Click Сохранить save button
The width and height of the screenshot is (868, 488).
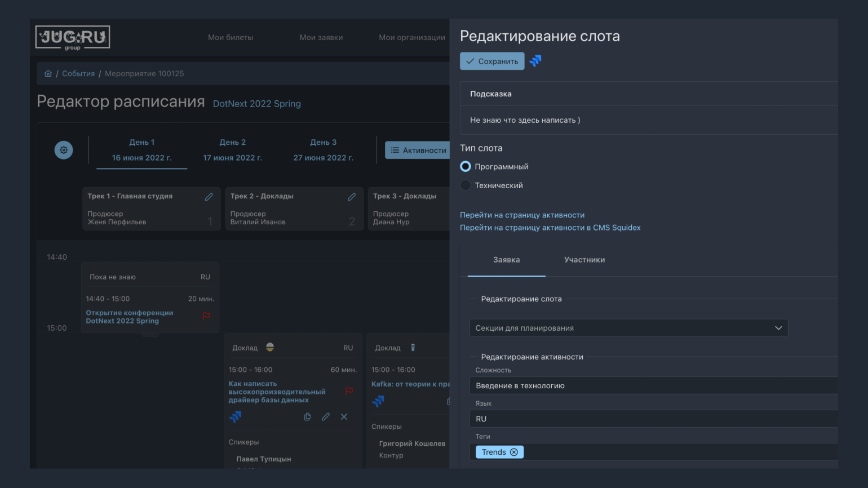tap(492, 61)
